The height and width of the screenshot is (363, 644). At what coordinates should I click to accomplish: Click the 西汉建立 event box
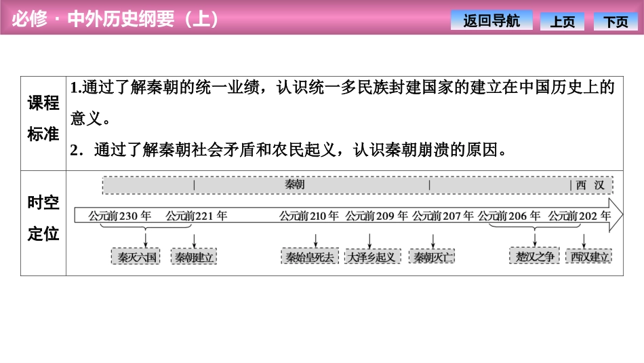[588, 256]
